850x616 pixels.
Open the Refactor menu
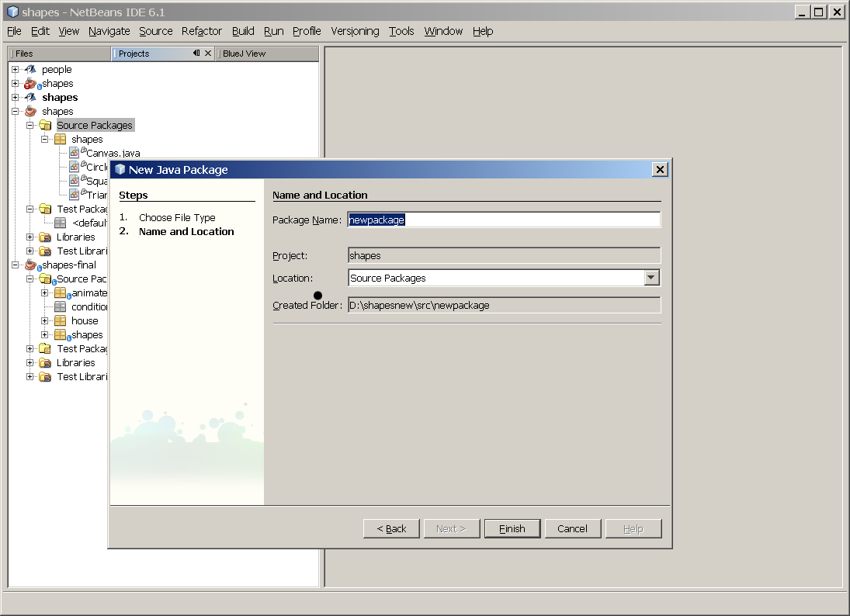click(x=202, y=31)
